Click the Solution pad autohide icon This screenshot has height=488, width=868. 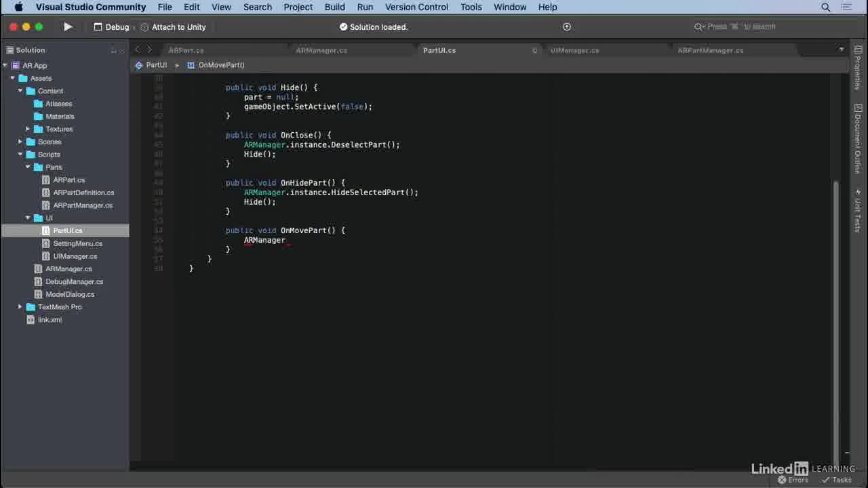tap(113, 50)
